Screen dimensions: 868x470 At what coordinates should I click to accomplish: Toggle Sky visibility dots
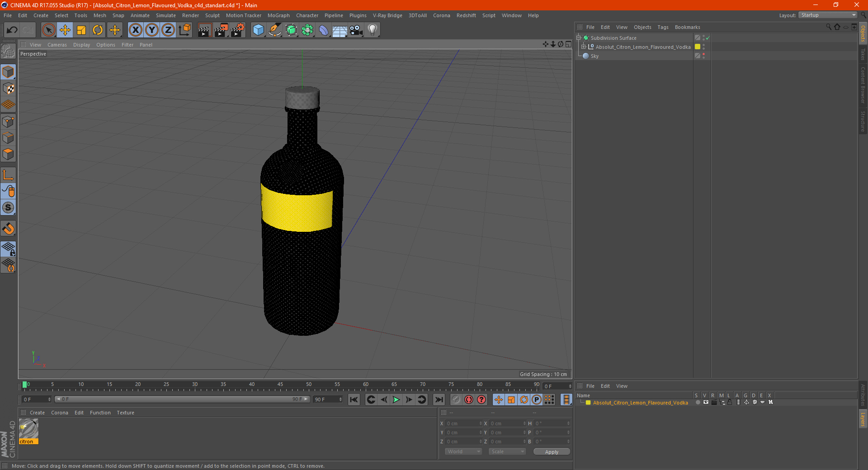coord(703,56)
